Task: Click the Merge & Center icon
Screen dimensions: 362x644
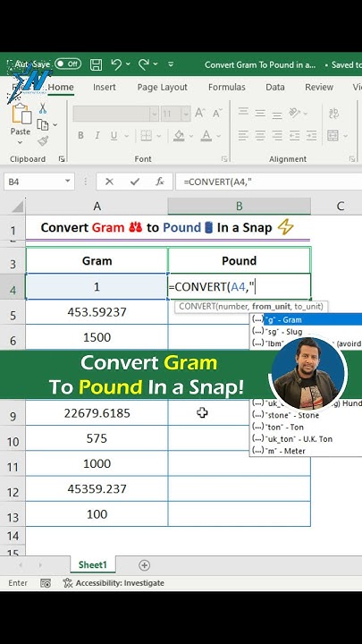Action: 333,135
